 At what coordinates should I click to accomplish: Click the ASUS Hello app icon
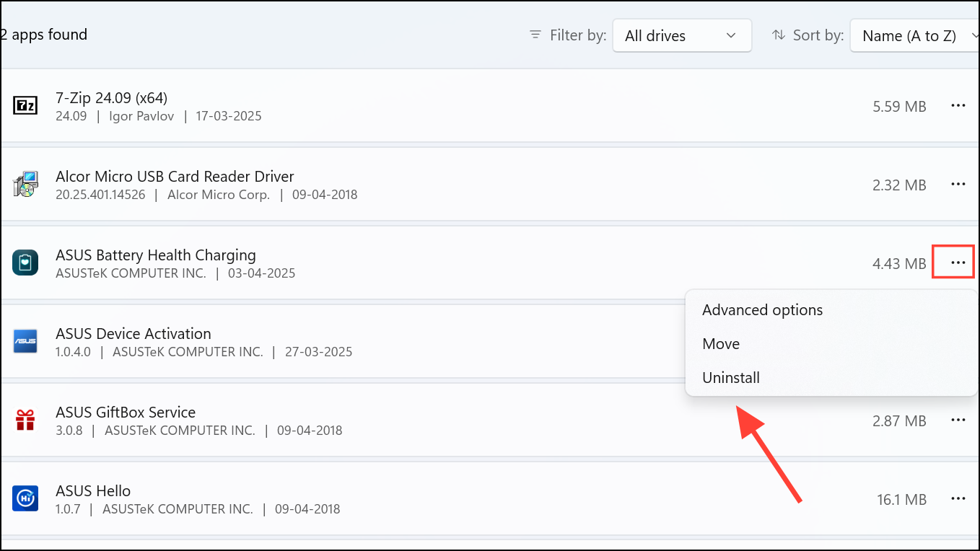(25, 499)
